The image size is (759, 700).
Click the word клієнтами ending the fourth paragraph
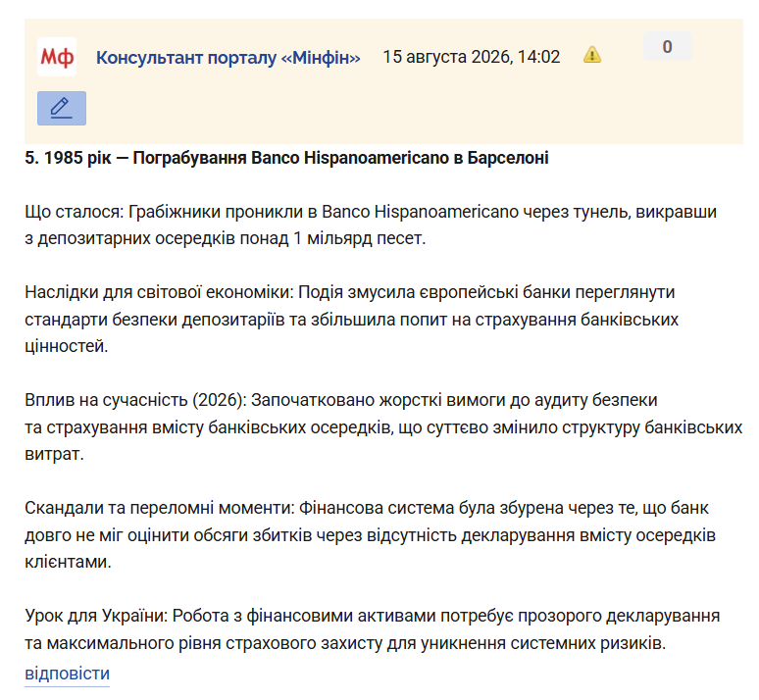point(68,562)
